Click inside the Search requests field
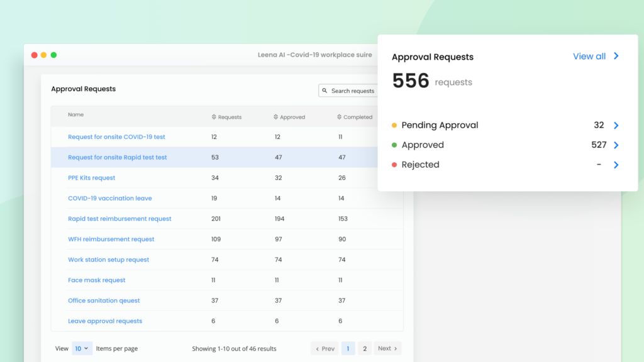 coord(352,90)
